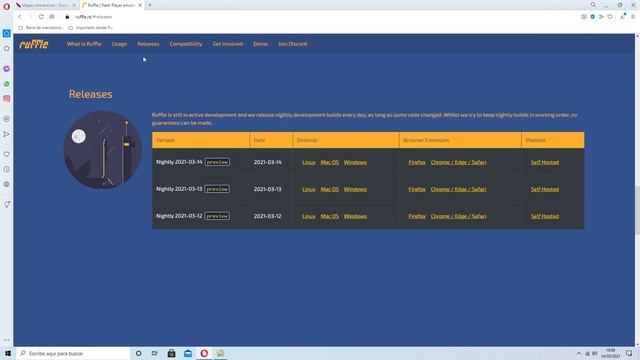
Task: Open My Flow arrow sidebar icon
Action: point(7,134)
